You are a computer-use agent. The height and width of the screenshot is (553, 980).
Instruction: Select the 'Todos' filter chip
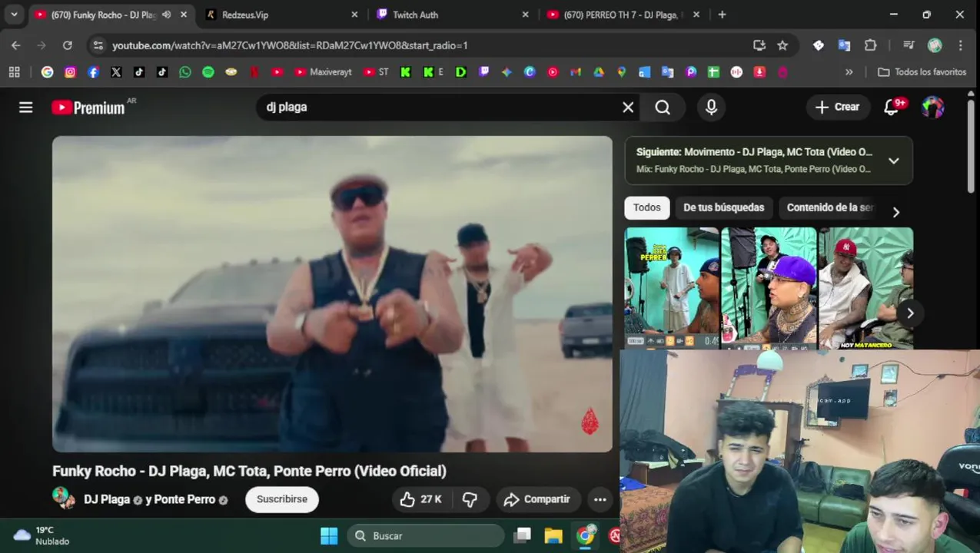[647, 207]
